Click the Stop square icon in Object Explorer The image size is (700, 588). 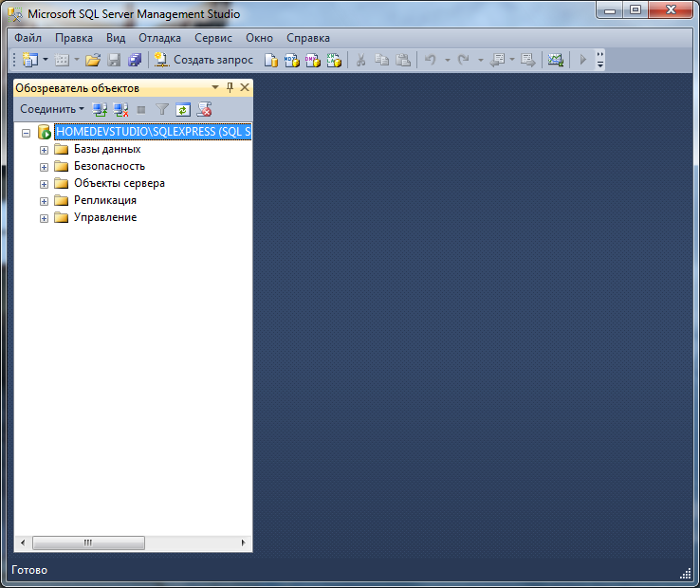[141, 109]
